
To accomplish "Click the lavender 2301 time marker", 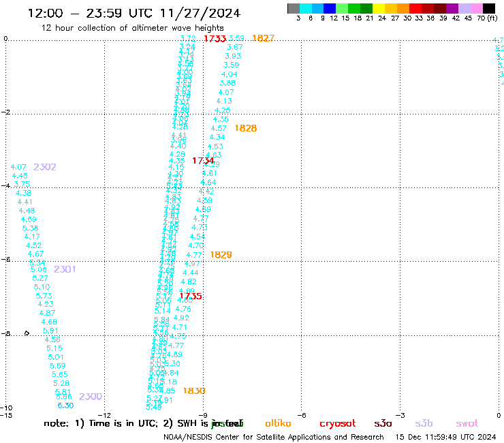I will tap(65, 269).
